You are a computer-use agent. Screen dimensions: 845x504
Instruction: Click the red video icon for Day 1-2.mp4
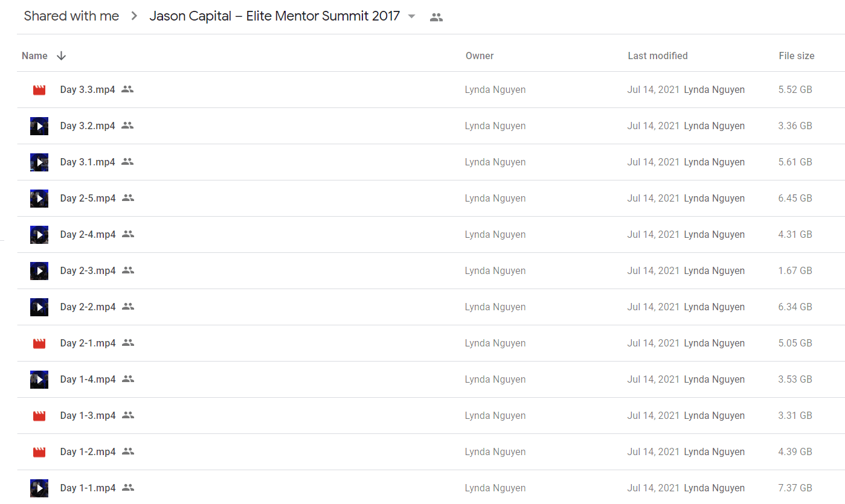coord(39,452)
